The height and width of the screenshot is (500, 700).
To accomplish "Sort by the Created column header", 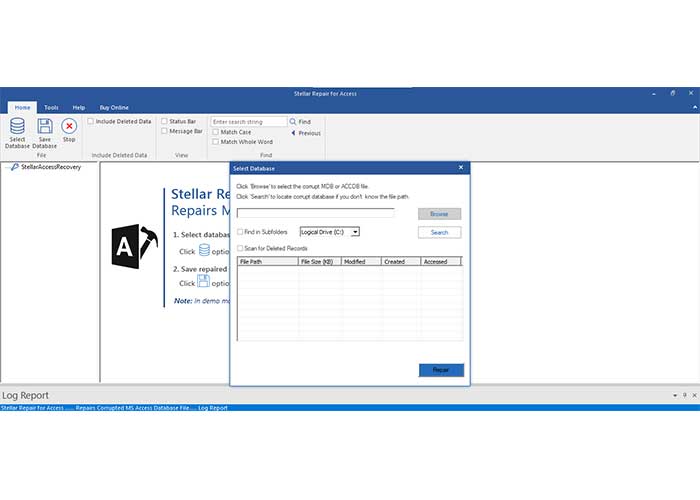I will tap(401, 262).
